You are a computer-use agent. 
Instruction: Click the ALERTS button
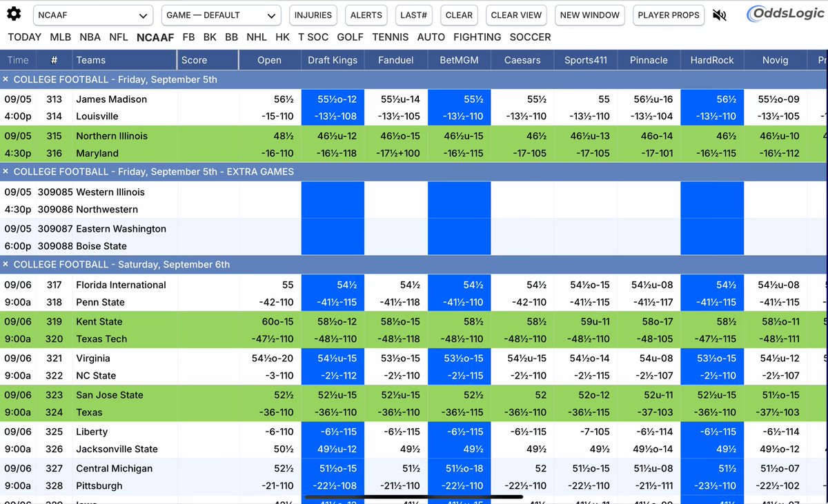[366, 14]
